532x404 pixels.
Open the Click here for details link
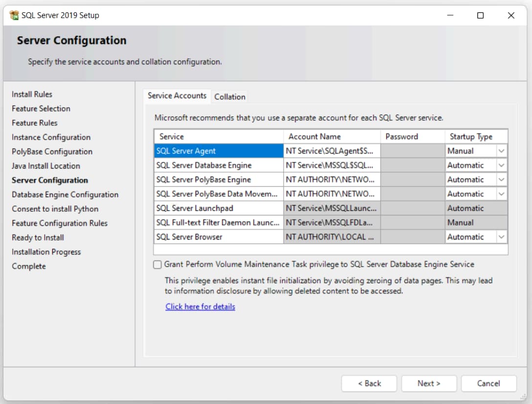(200, 307)
